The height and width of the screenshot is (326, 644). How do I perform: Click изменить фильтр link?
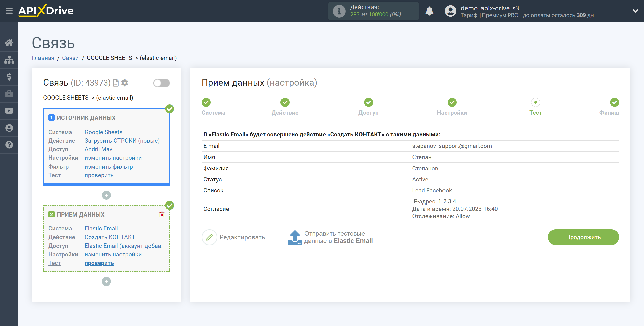[x=108, y=167]
